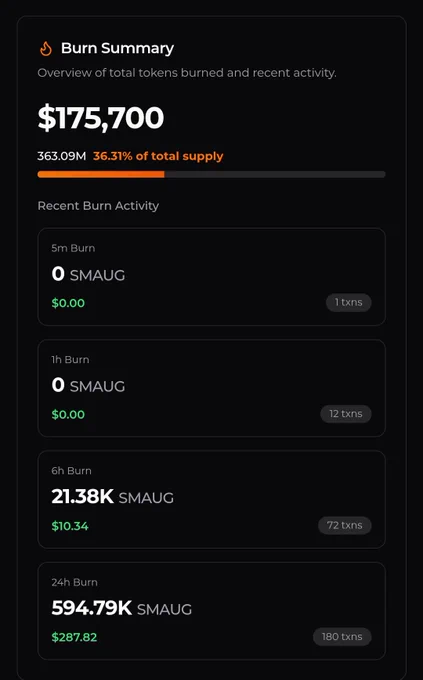Click the 1 txns badge
423x680 pixels.
pos(348,302)
